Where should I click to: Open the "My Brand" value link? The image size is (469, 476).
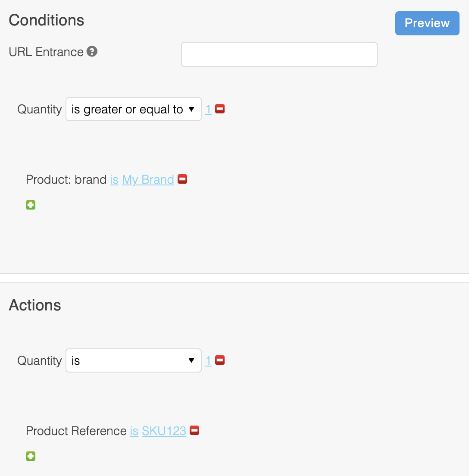[148, 179]
